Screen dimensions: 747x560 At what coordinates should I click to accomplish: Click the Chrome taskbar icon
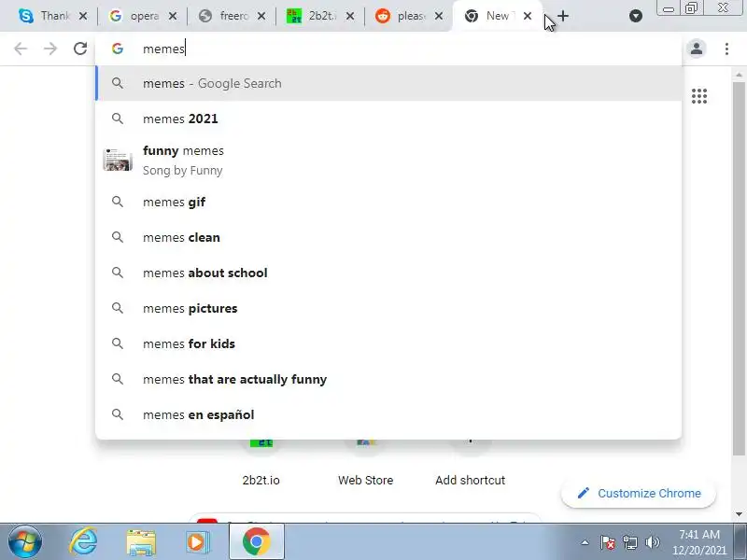click(256, 542)
